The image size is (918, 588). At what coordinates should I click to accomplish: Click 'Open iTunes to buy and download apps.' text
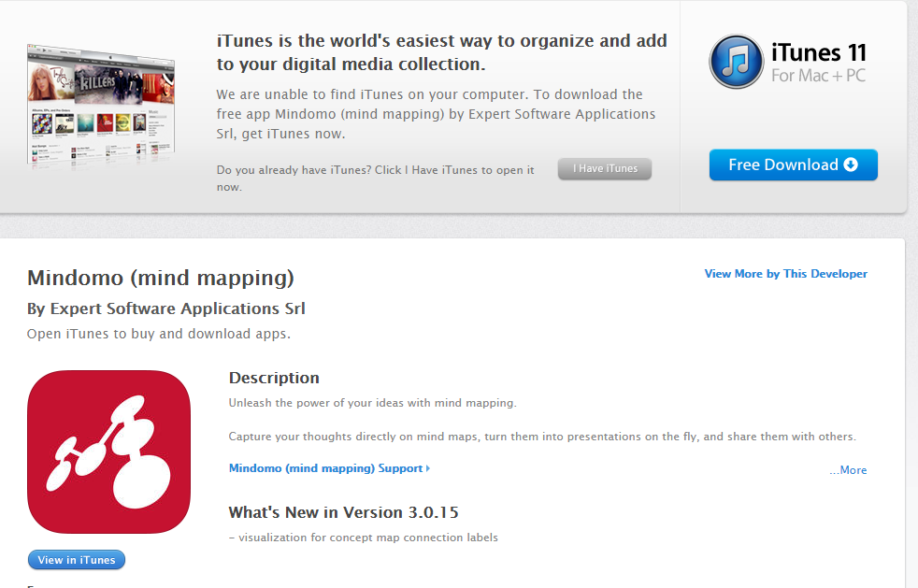(159, 334)
